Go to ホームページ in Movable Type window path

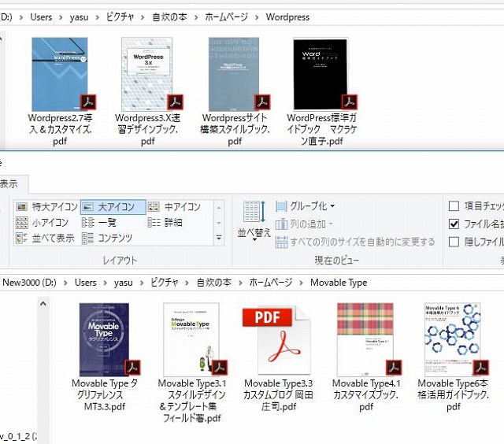pyautogui.click(x=271, y=283)
